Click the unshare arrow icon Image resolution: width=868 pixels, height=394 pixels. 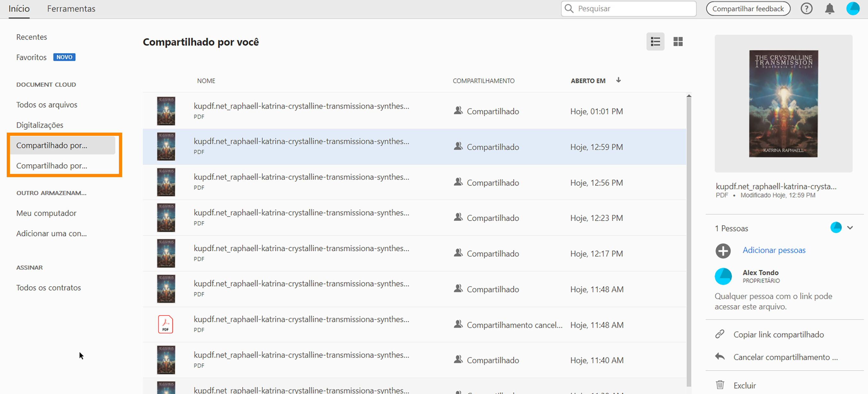point(720,357)
